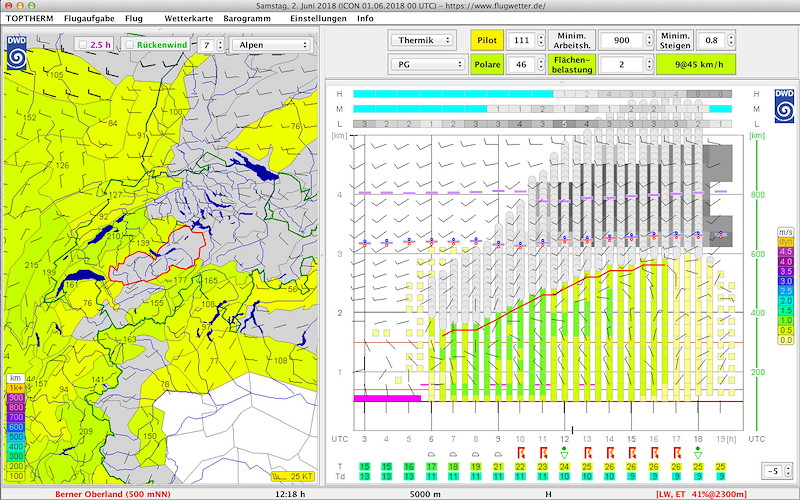Click the green Polare button
The width and height of the screenshot is (800, 500).
pyautogui.click(x=487, y=64)
